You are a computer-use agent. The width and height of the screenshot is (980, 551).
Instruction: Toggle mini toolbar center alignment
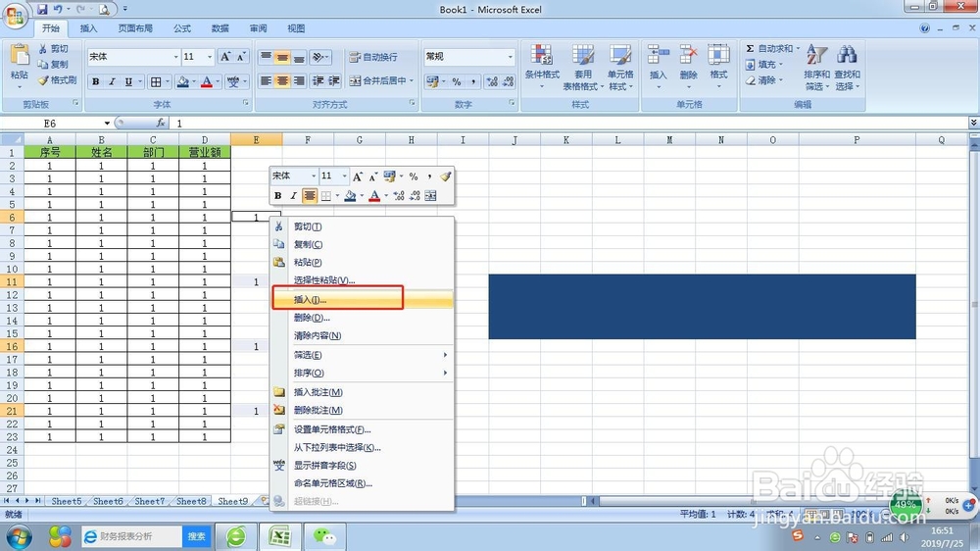(310, 196)
